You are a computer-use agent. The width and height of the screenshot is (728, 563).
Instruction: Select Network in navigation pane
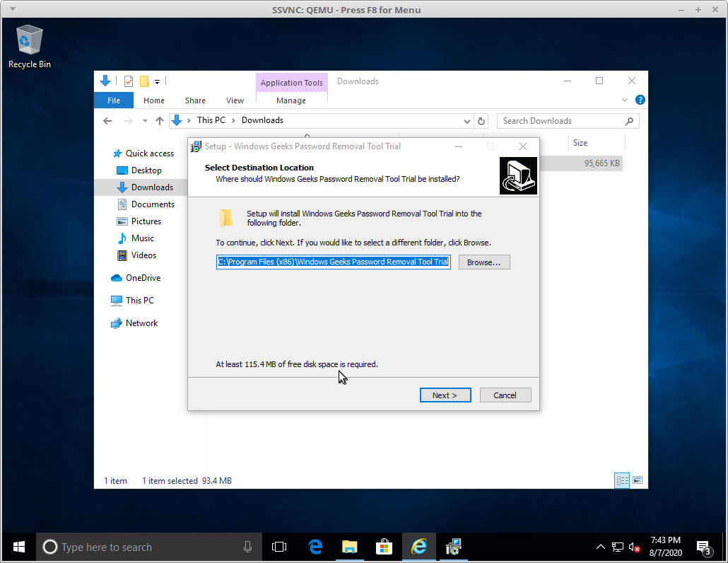pos(134,323)
